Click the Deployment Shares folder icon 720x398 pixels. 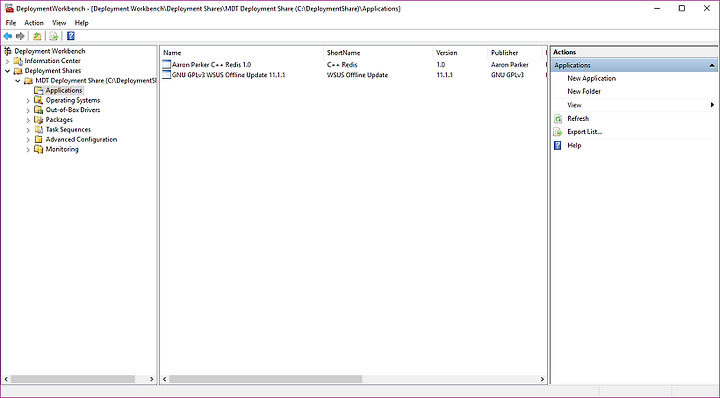18,71
